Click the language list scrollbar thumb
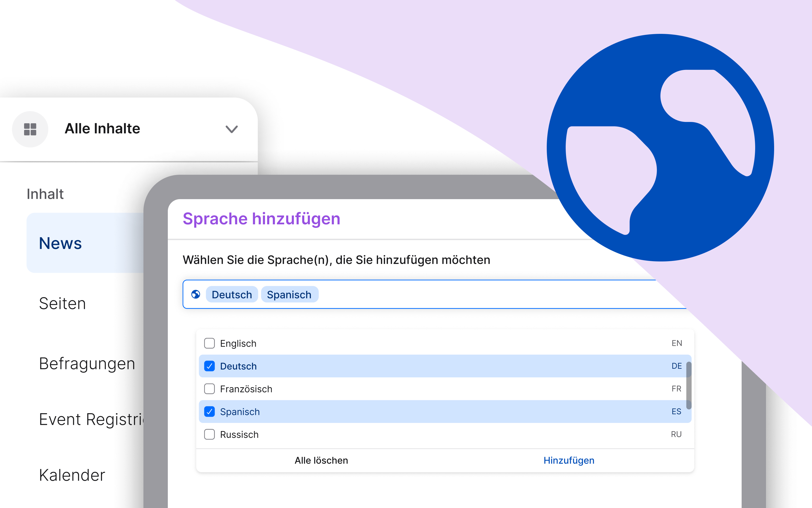 click(x=689, y=385)
